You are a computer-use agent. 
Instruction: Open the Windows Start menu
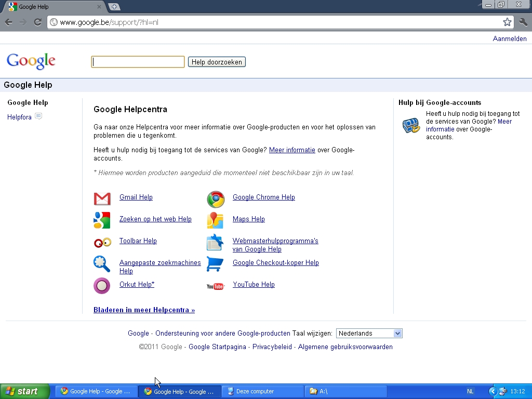point(25,391)
